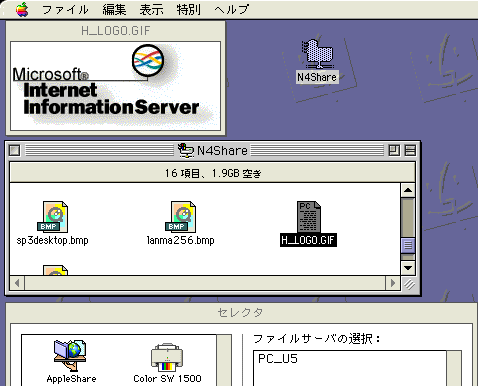
Task: Click the horizontal scrollbar right arrow in N4Share
Action: pos(393,283)
